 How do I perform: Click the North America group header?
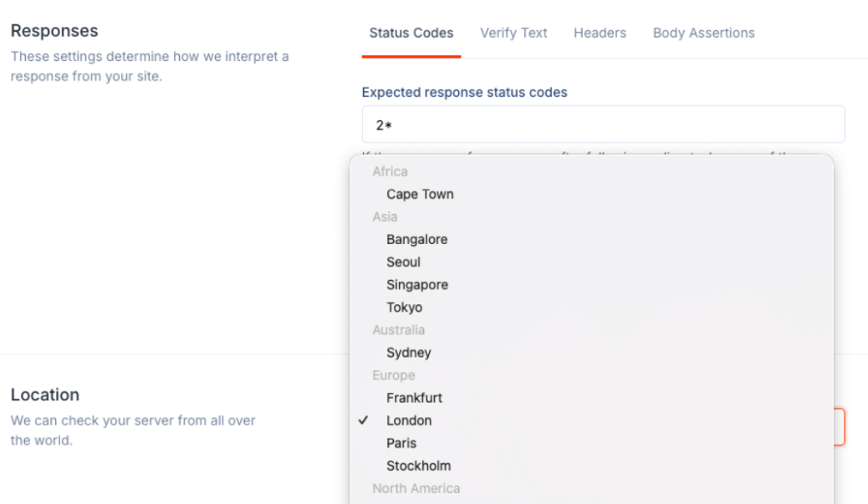[416, 488]
